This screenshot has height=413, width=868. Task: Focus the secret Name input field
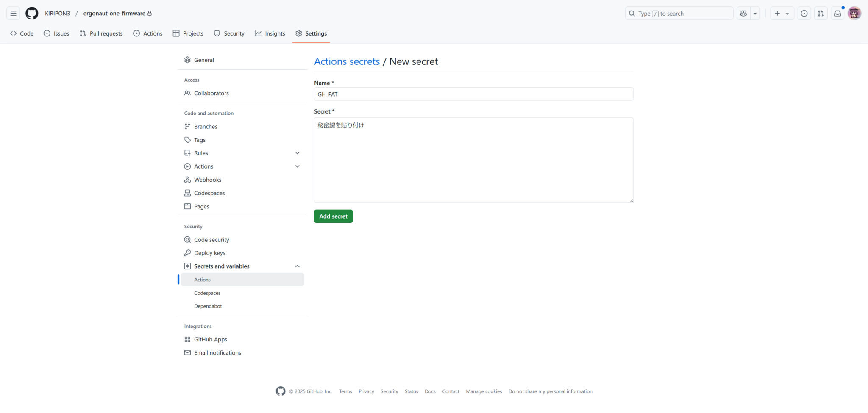point(473,94)
